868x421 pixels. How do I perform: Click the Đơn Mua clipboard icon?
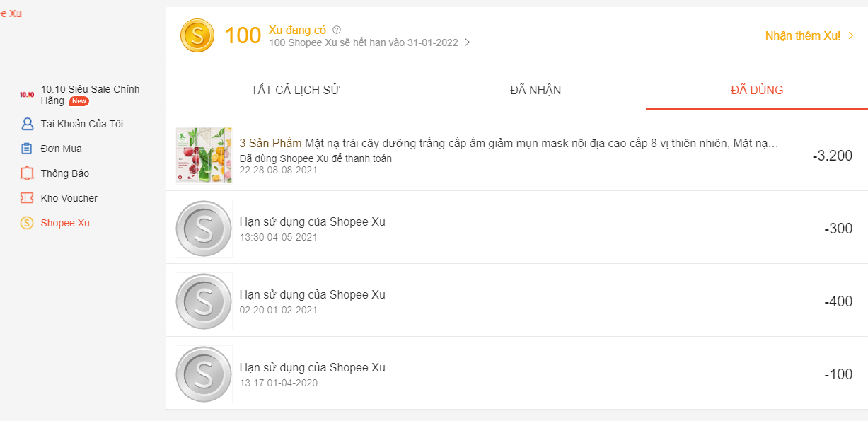tap(27, 149)
